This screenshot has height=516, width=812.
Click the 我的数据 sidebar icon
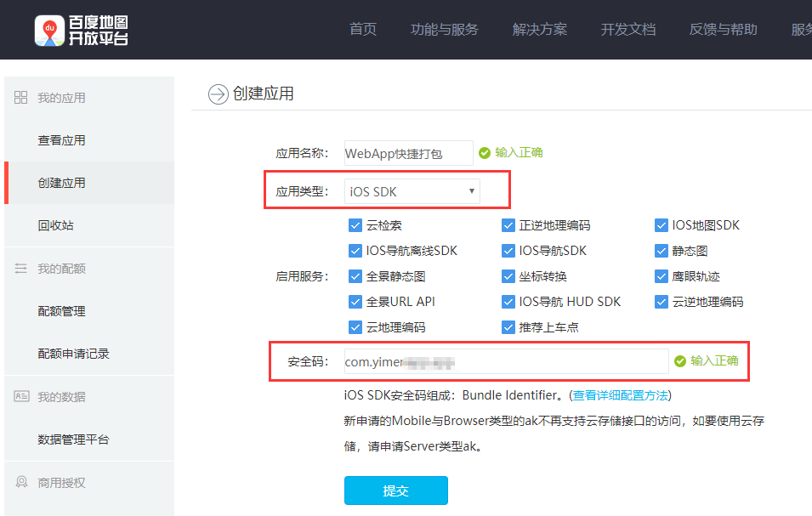(x=21, y=397)
